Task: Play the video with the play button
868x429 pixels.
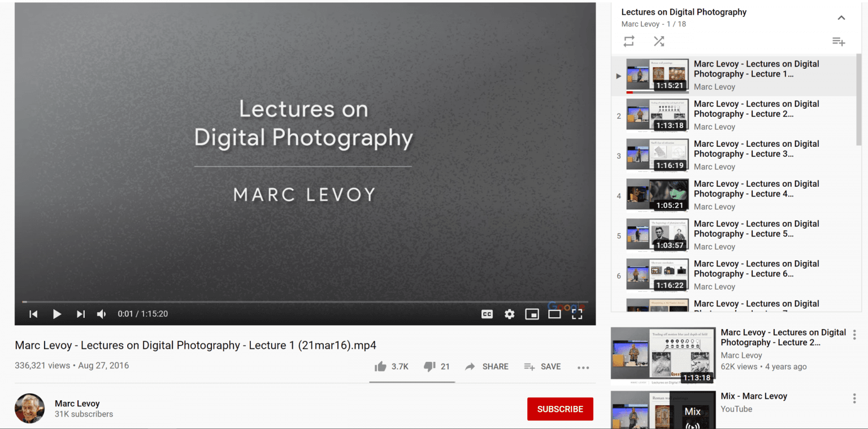Action: tap(57, 314)
